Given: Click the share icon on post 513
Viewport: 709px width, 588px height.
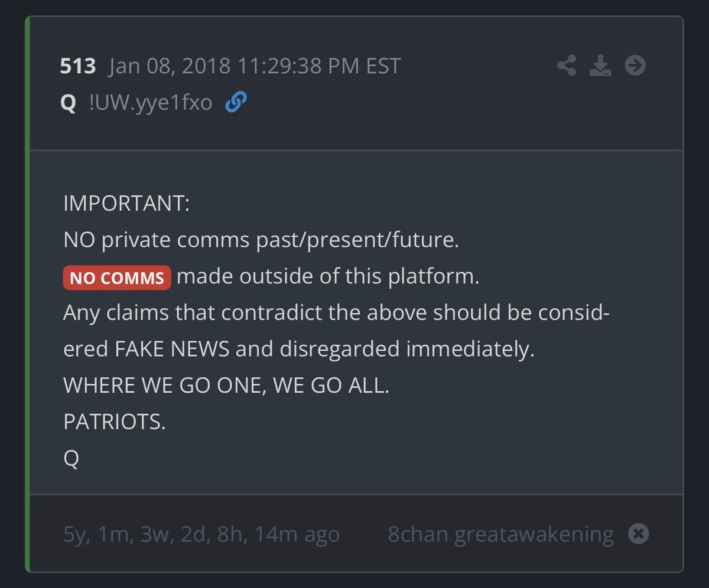Looking at the screenshot, I should 567,66.
